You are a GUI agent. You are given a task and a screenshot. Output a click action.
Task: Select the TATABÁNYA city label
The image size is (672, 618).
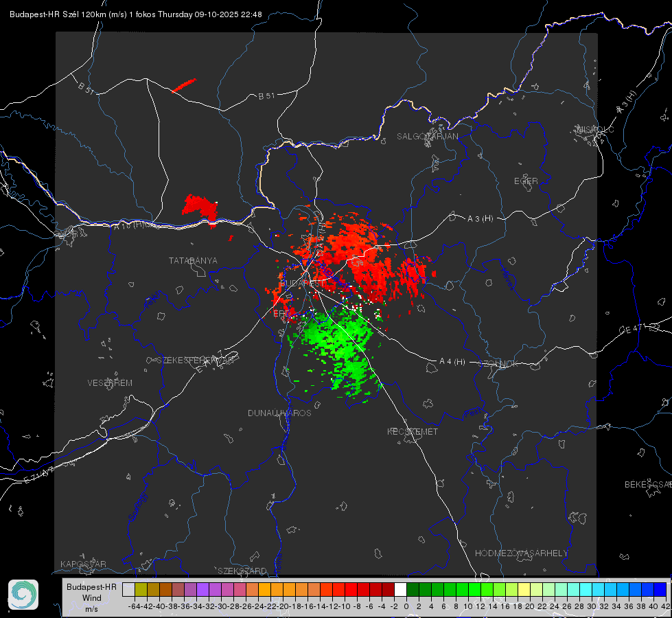(193, 260)
